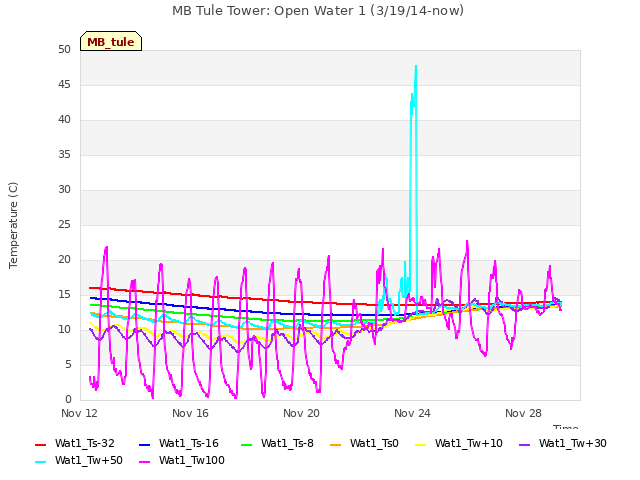The width and height of the screenshot is (640, 480).
Task: Click the 45 y-axis tick label
Action: tap(64, 85)
